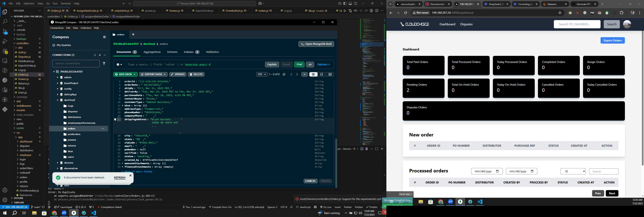This screenshot has width=644, height=217.
Task: Open VS Code Search view icon
Action: pos(5,21)
